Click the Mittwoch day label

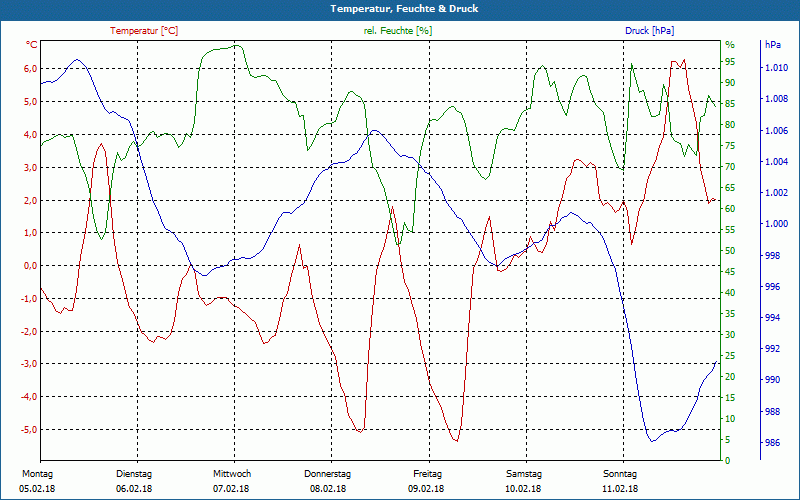coord(232,474)
